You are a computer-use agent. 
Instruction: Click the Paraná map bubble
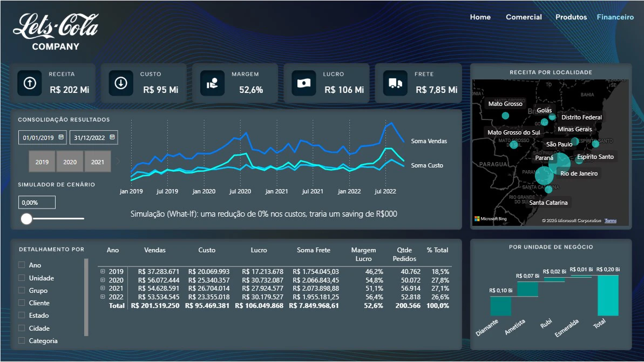[544, 176]
